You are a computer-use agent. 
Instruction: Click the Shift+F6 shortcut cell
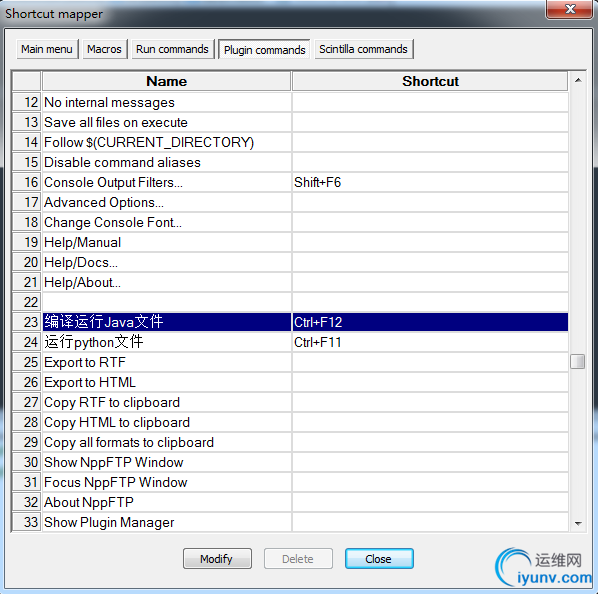430,182
